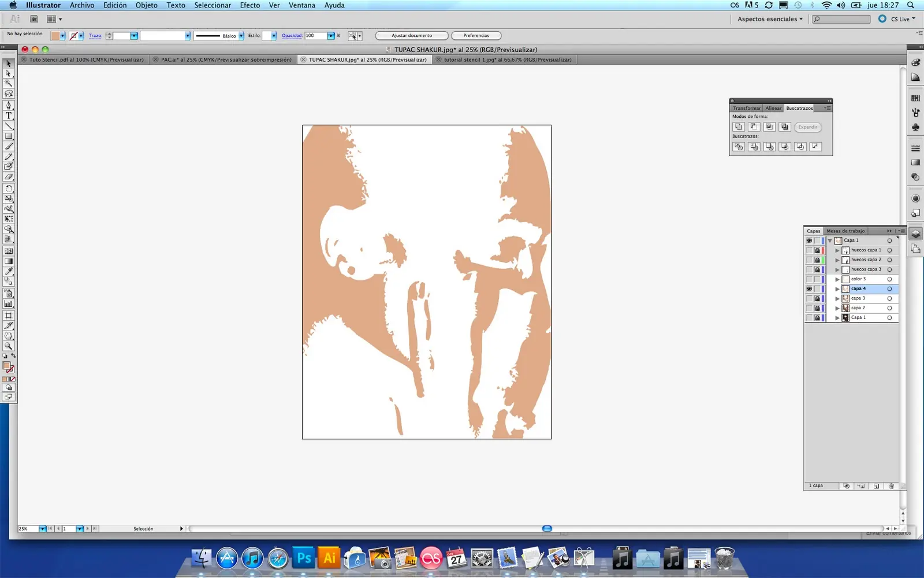Select the Rotate tool
The width and height of the screenshot is (924, 578).
[x=9, y=188]
